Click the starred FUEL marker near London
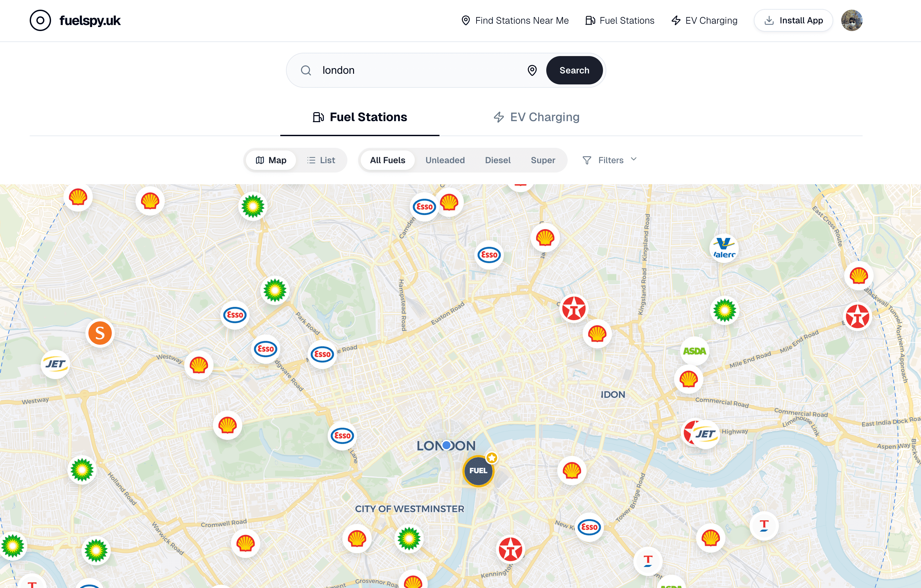 [478, 471]
